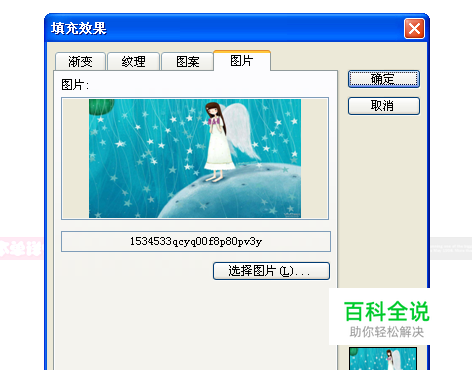Click the angel picture preview
The height and width of the screenshot is (370, 472).
coord(195,159)
